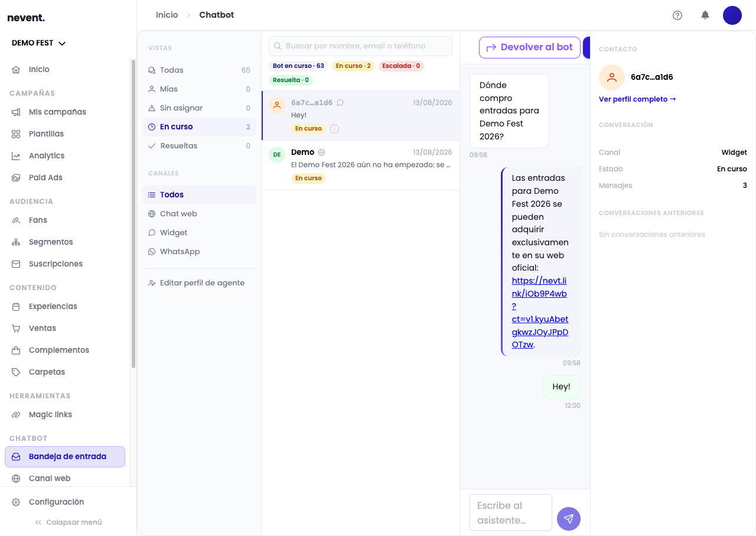The image size is (756, 536).
Task: Click the Chatbot breadcrumb title
Action: click(x=217, y=15)
